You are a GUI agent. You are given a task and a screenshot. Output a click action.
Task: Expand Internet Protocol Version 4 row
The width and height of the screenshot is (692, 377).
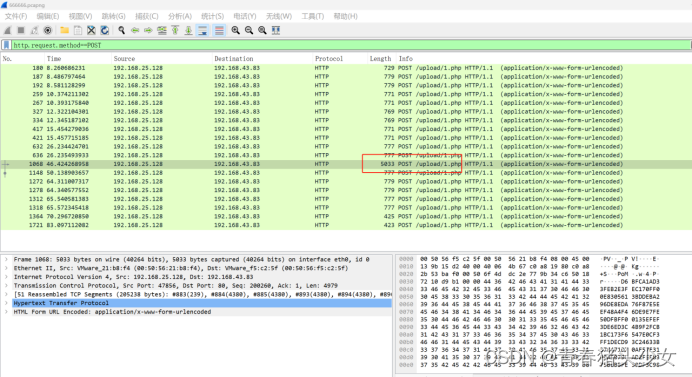click(x=6, y=277)
